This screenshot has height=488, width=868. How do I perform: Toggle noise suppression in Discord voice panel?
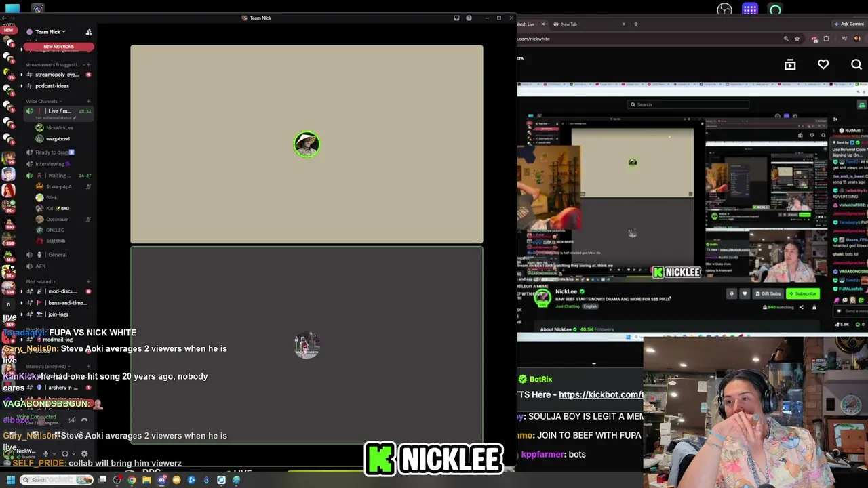point(72,420)
